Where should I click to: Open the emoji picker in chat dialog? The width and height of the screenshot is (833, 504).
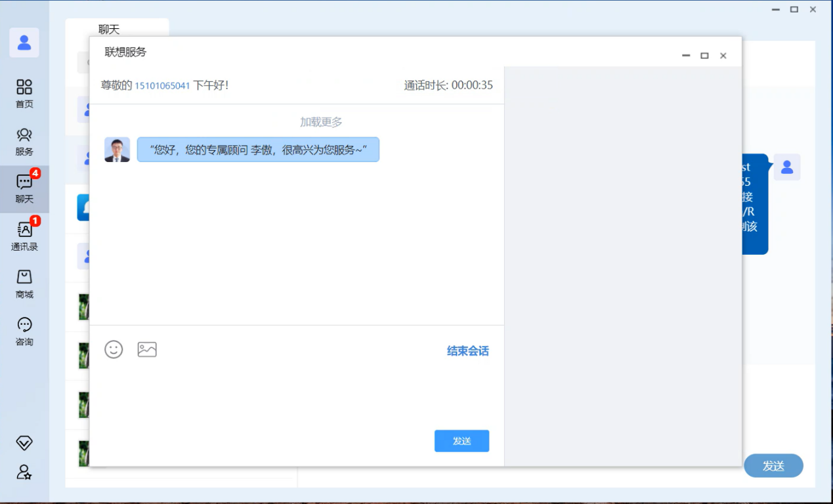click(114, 349)
